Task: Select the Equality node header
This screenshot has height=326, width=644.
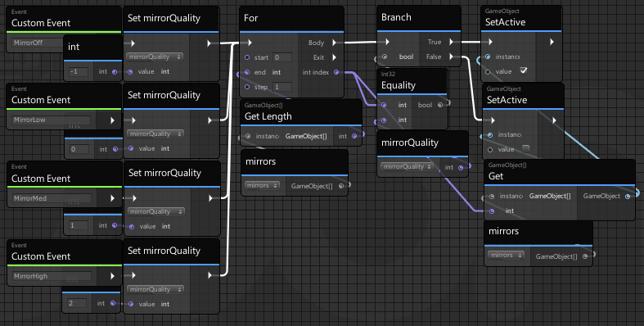Action: coord(412,81)
